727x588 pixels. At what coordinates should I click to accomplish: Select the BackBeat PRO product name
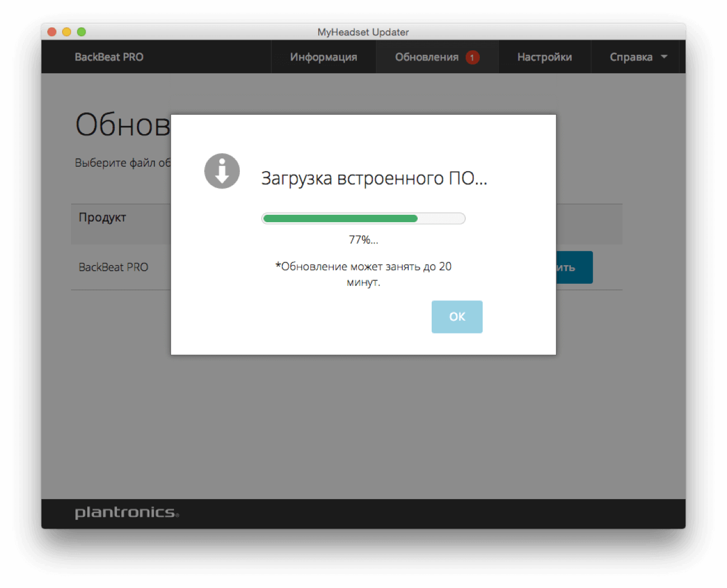point(114,267)
